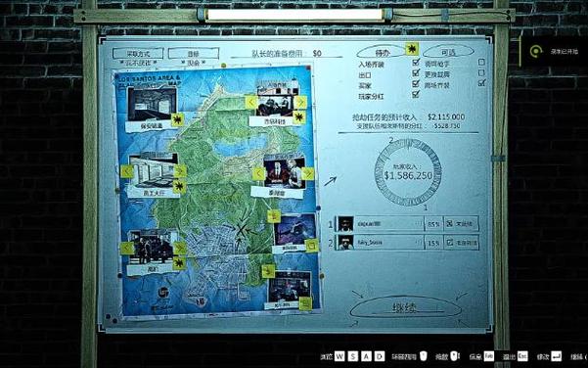Click left arrow on middle-right crew card
Viewport: 588px width, 368px height.
258,173
